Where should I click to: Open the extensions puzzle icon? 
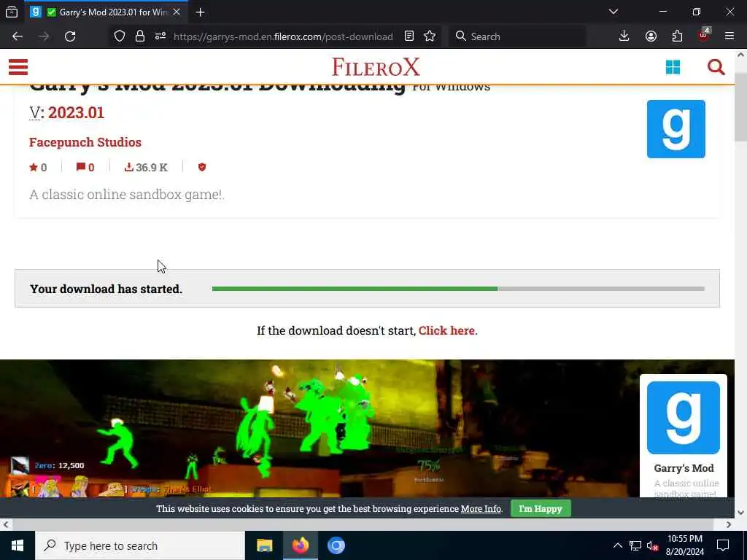pyautogui.click(x=677, y=36)
